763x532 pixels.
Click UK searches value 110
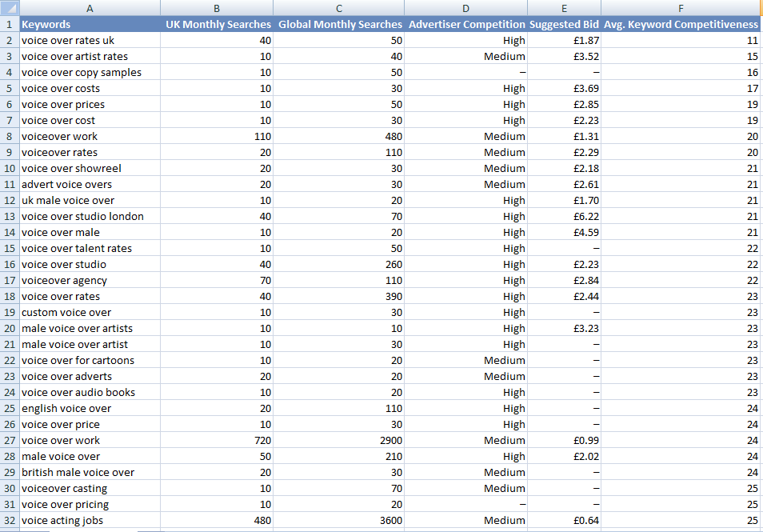pos(217,136)
